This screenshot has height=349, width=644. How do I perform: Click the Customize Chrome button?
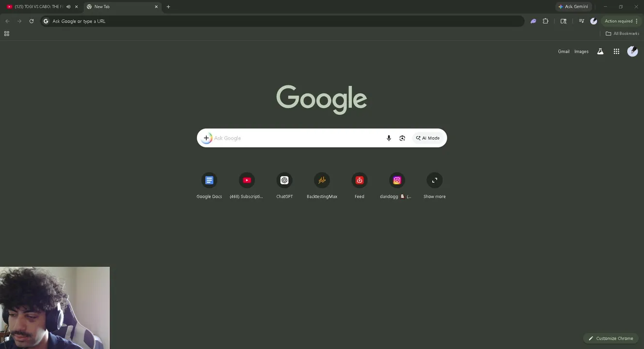(x=611, y=338)
